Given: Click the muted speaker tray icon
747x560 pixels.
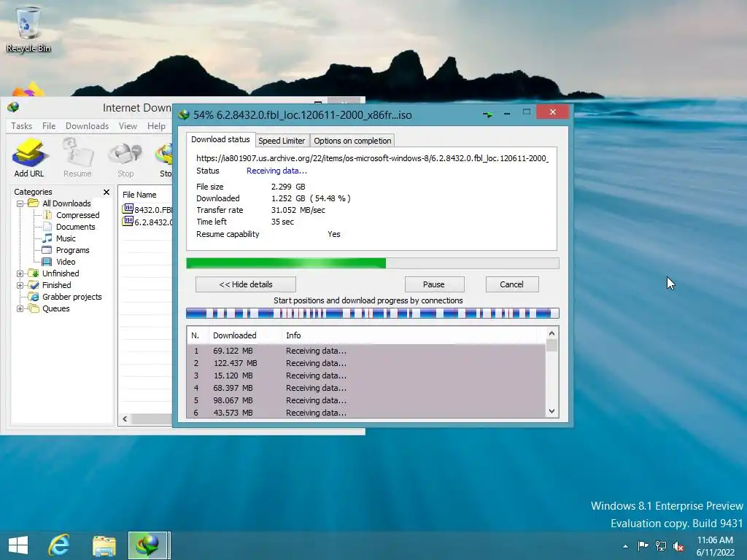Looking at the screenshot, I should click(678, 546).
